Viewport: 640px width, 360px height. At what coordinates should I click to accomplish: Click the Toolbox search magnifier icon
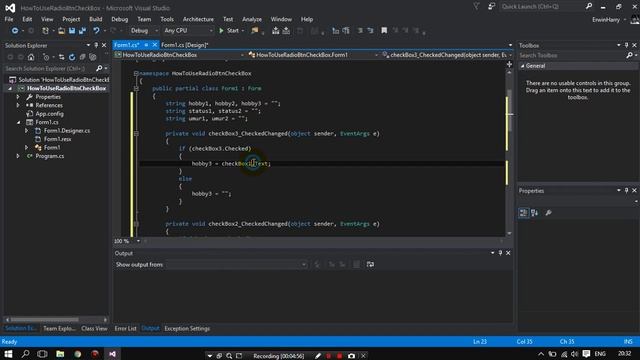coord(629,55)
